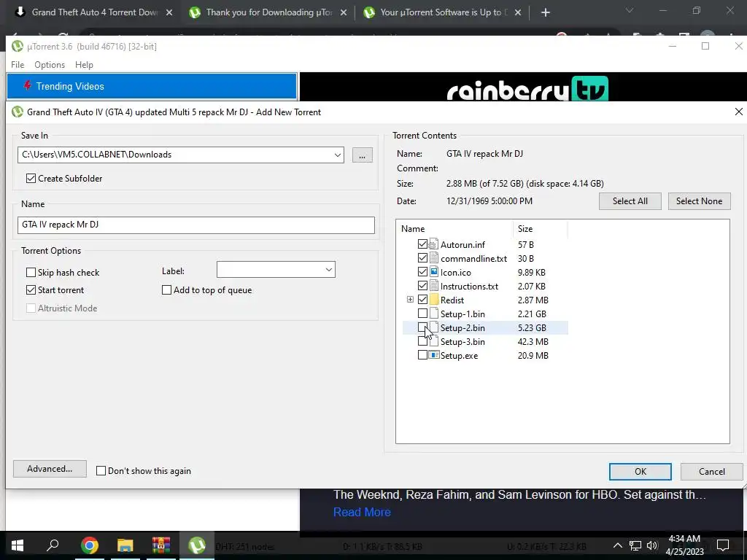Viewport: 747px width, 560px height.
Task: Click the Read More link
Action: [x=362, y=512]
